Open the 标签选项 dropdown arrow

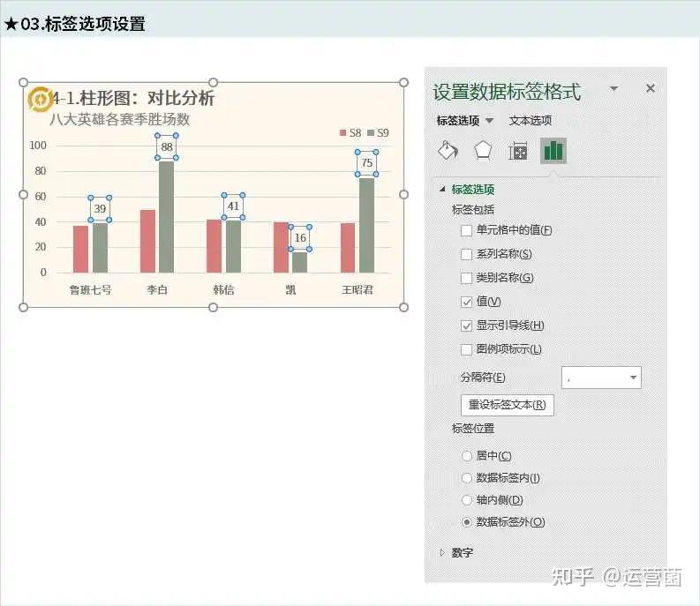coord(489,121)
